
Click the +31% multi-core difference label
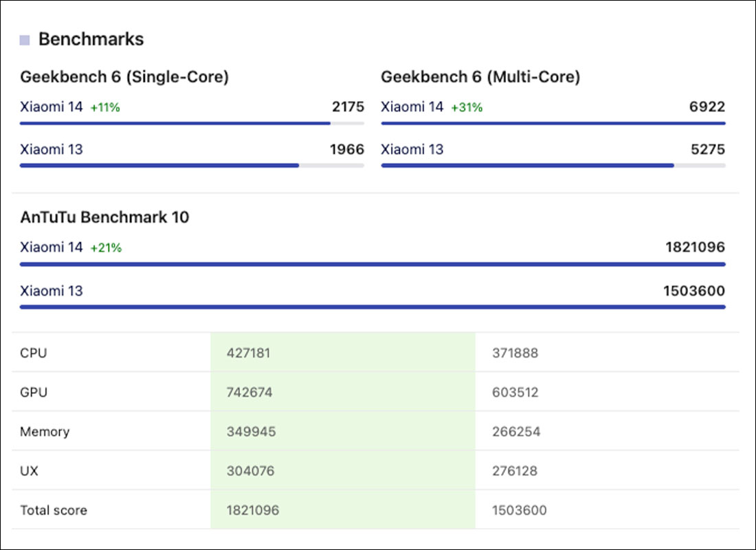[467, 107]
